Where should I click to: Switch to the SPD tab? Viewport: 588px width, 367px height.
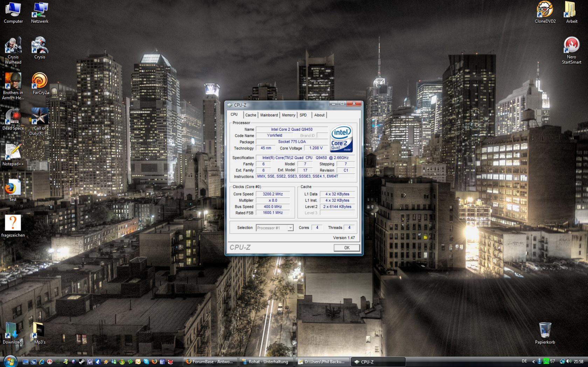(303, 115)
